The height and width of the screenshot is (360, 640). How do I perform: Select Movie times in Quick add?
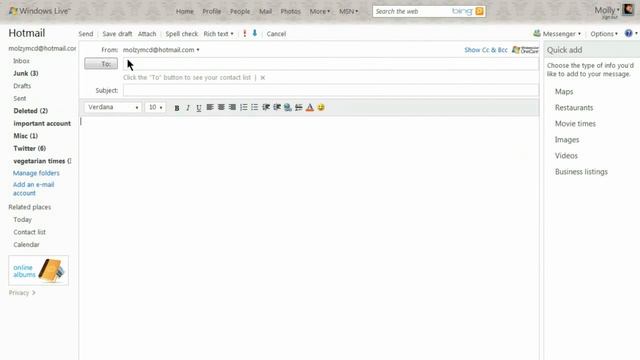tap(575, 124)
